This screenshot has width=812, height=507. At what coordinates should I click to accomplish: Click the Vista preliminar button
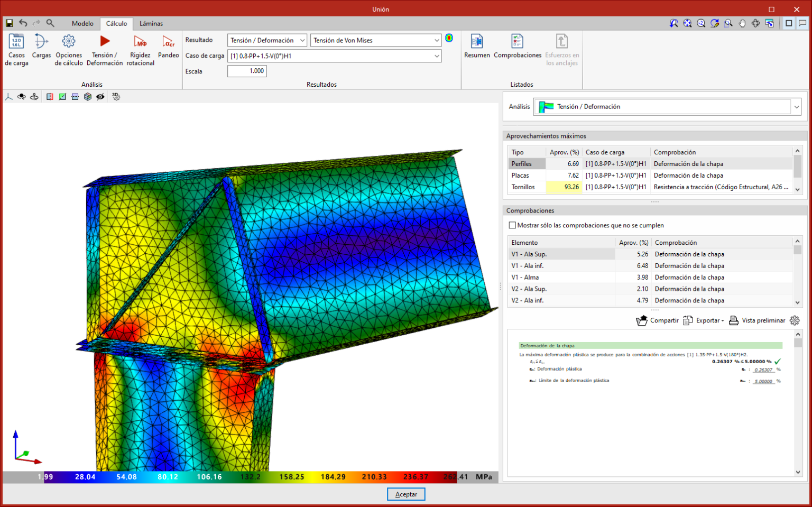click(x=757, y=320)
